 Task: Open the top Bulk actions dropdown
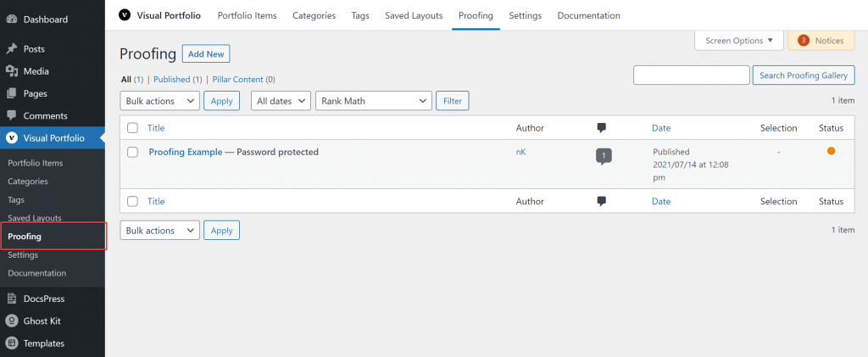click(x=159, y=101)
